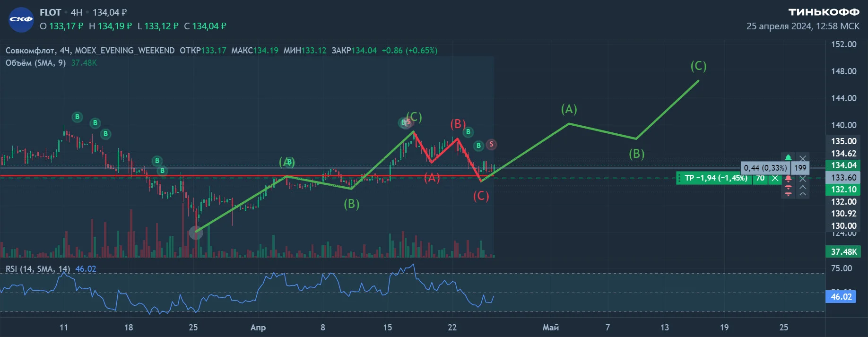Open RSI (14, SMA, 14) indicator legend
868x337 pixels.
coord(38,269)
